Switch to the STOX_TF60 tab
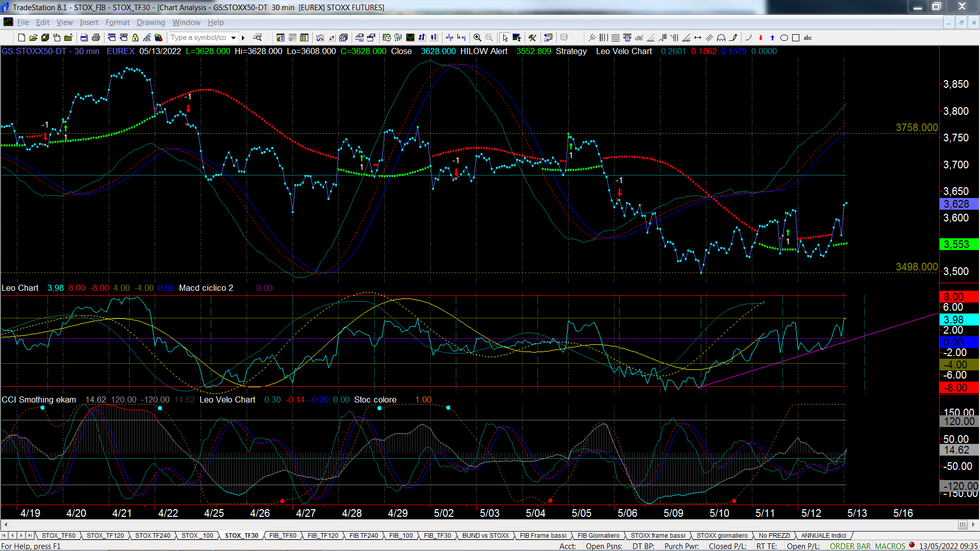The image size is (980, 551). (58, 535)
